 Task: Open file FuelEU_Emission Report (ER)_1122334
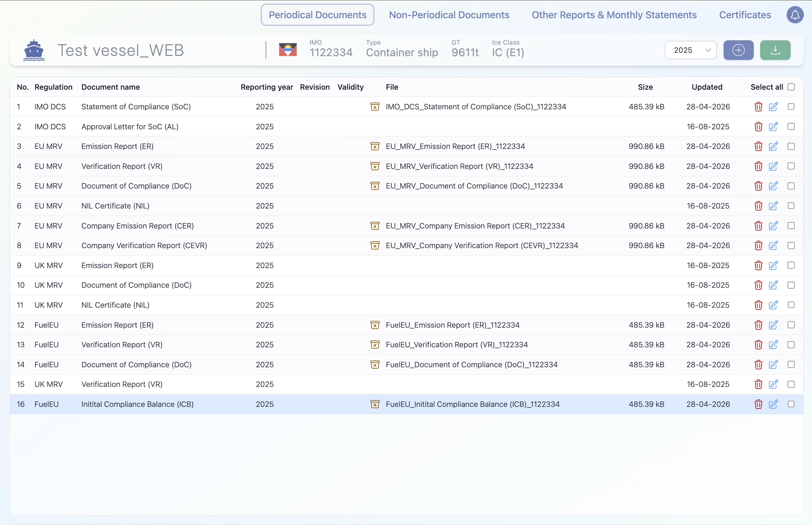point(452,325)
